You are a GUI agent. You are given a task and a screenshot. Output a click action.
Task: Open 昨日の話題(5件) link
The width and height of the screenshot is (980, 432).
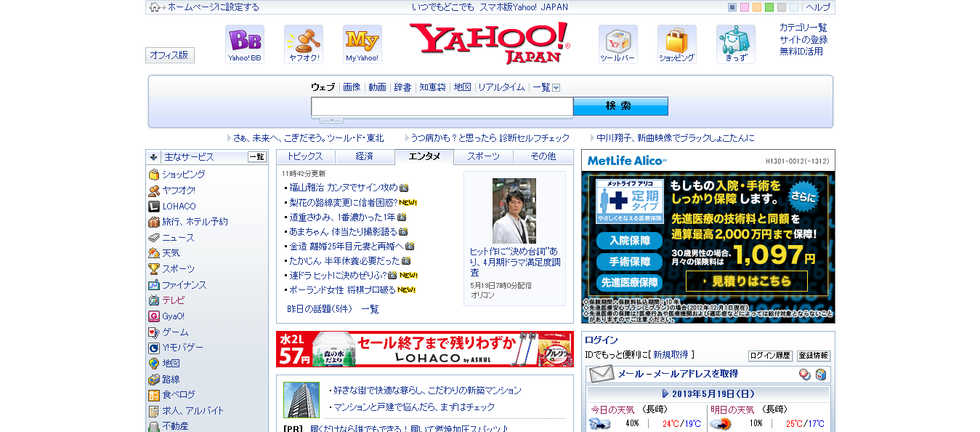tap(320, 309)
